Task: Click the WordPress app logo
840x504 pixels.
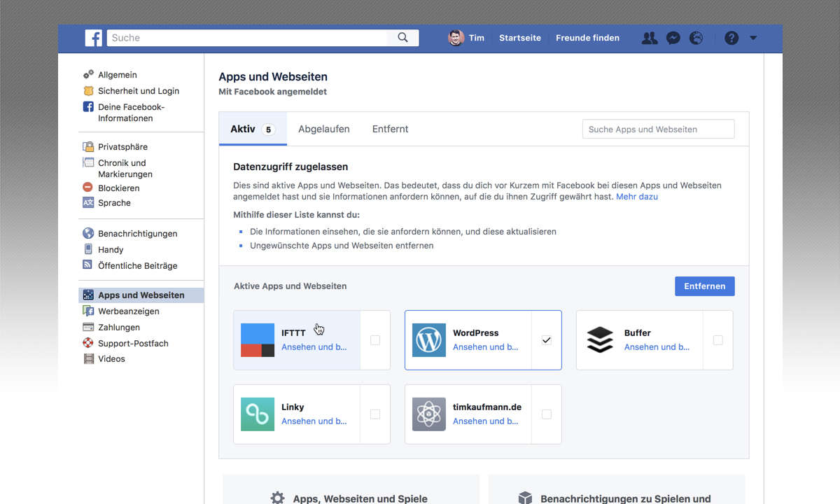Action: click(428, 340)
